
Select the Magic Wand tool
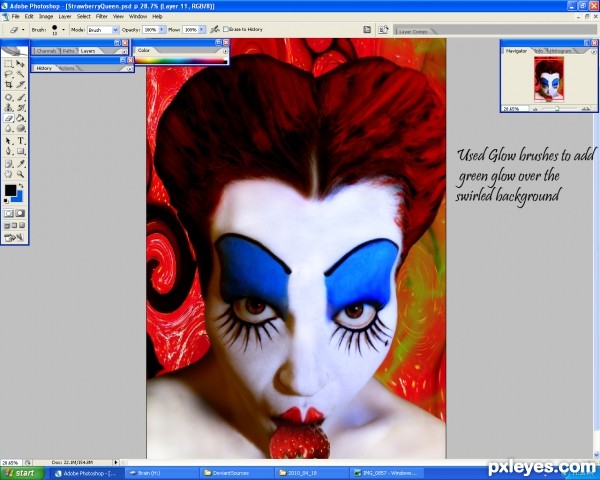(20, 74)
